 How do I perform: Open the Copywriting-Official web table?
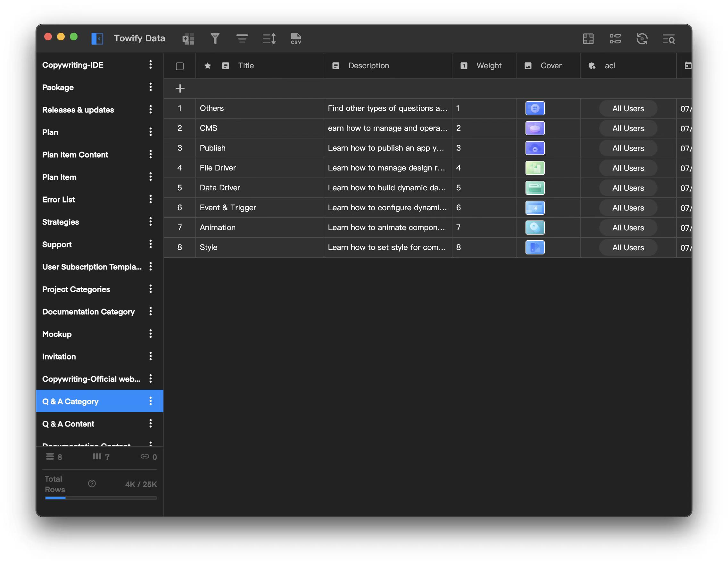pyautogui.click(x=100, y=379)
